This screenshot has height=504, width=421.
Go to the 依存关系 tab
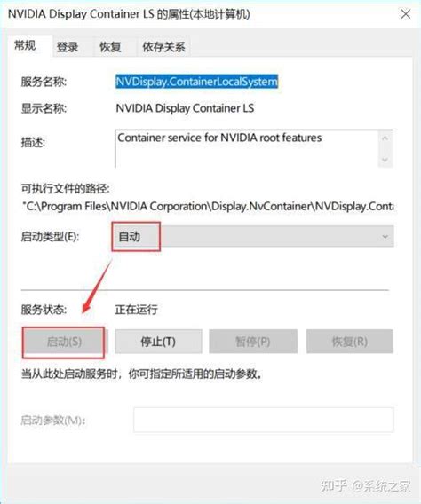tap(163, 47)
